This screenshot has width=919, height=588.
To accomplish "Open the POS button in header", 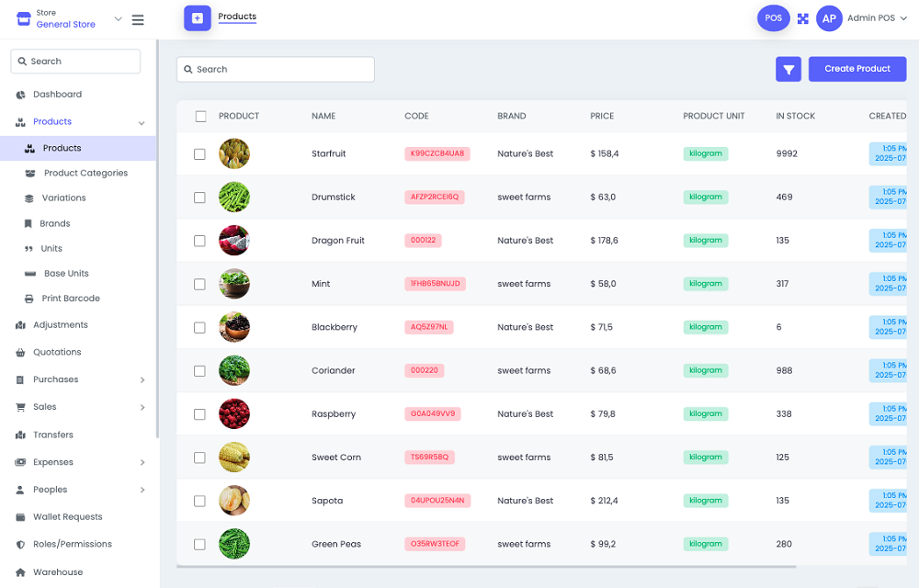I will pos(773,18).
